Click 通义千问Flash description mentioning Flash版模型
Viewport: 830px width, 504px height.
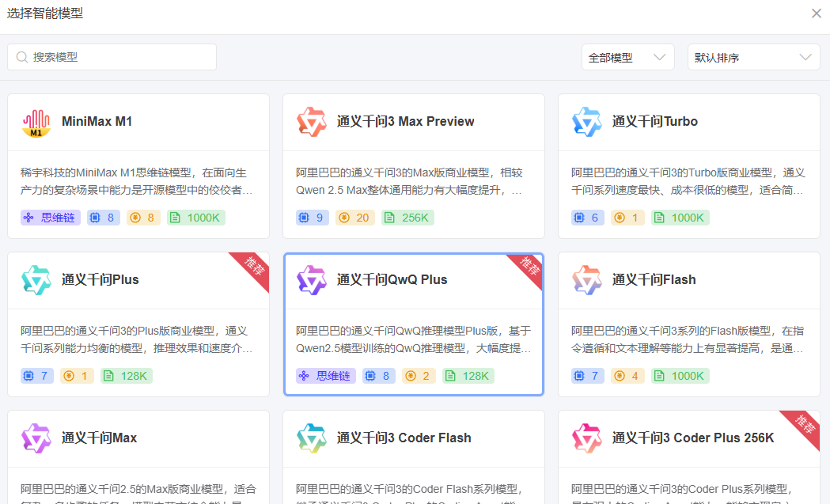point(688,339)
